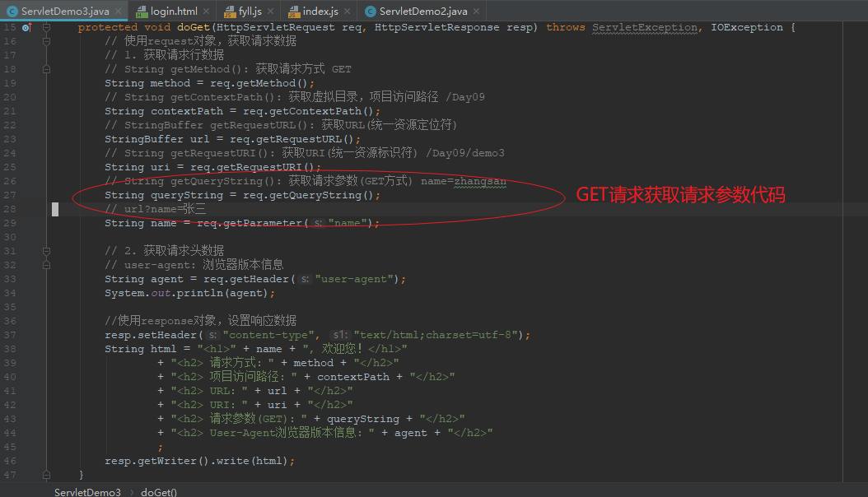Click the doGet breadcrumb in the bottom bar
868x497 pixels.
click(x=159, y=492)
